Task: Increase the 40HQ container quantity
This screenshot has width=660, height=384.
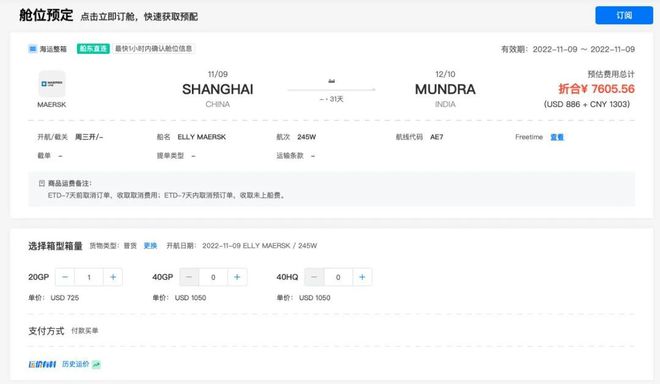Action: click(362, 277)
